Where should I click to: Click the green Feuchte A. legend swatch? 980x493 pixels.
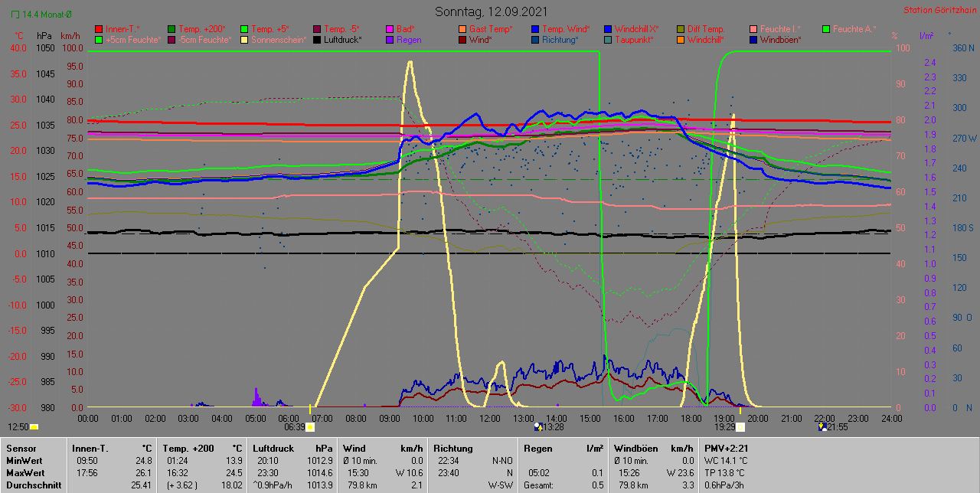[826, 28]
